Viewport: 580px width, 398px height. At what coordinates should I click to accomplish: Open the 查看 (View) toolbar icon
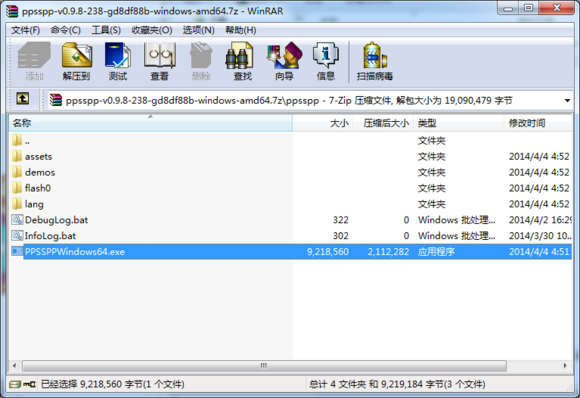tap(159, 61)
